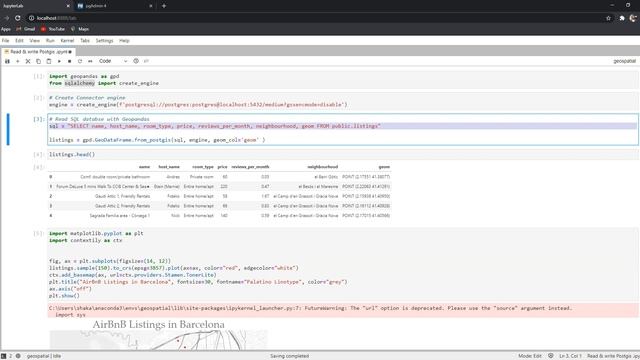Click the SQL SELECT line in cell 3
Screen dimensions: 640x360
215,126
